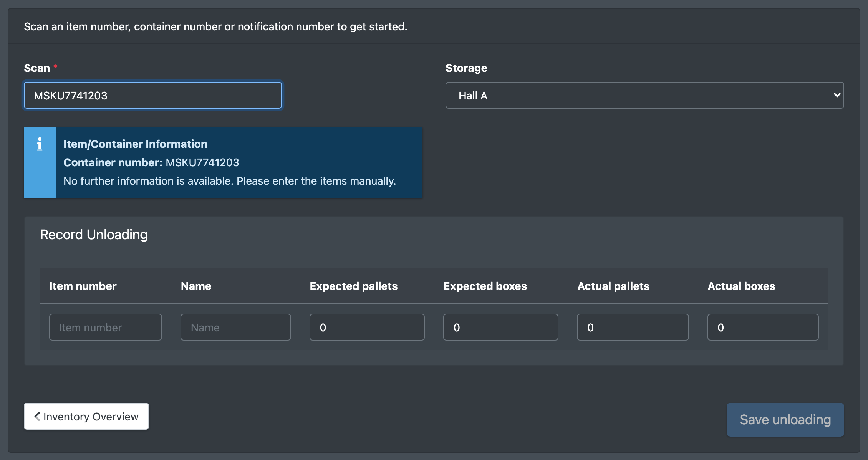Select the Expected boxes value field
868x460 pixels.
pos(501,327)
